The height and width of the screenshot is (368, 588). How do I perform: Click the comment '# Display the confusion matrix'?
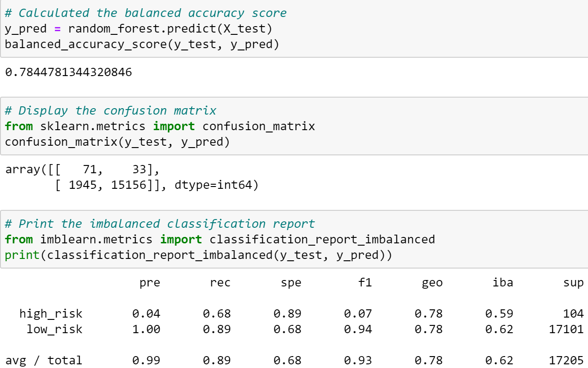(x=111, y=111)
